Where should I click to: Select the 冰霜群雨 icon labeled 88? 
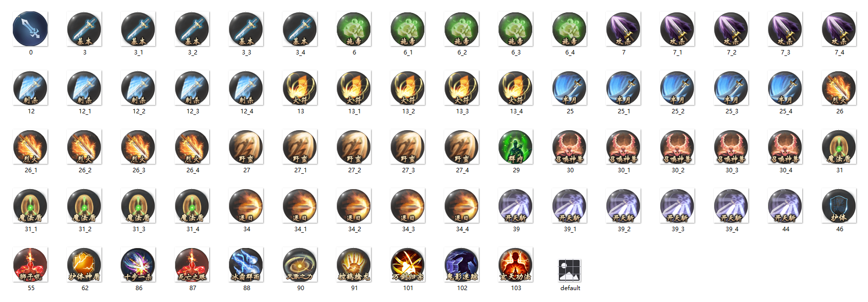coord(246,265)
